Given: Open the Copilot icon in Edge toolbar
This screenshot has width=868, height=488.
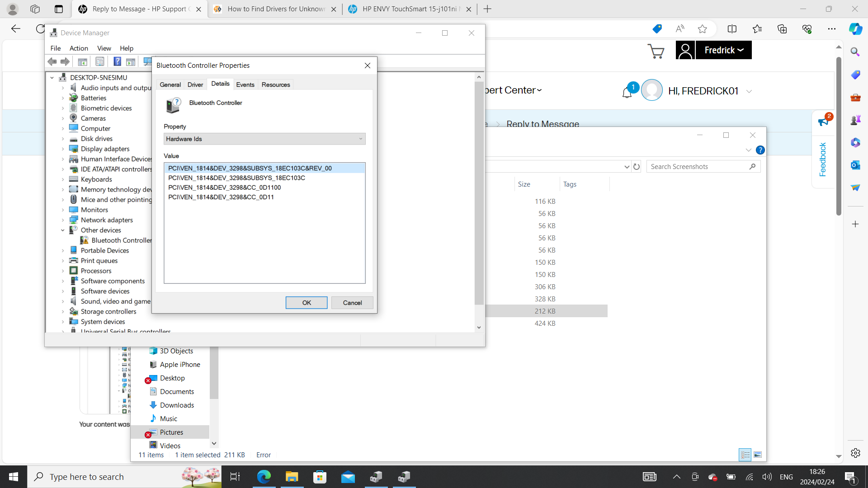Looking at the screenshot, I should [x=855, y=28].
